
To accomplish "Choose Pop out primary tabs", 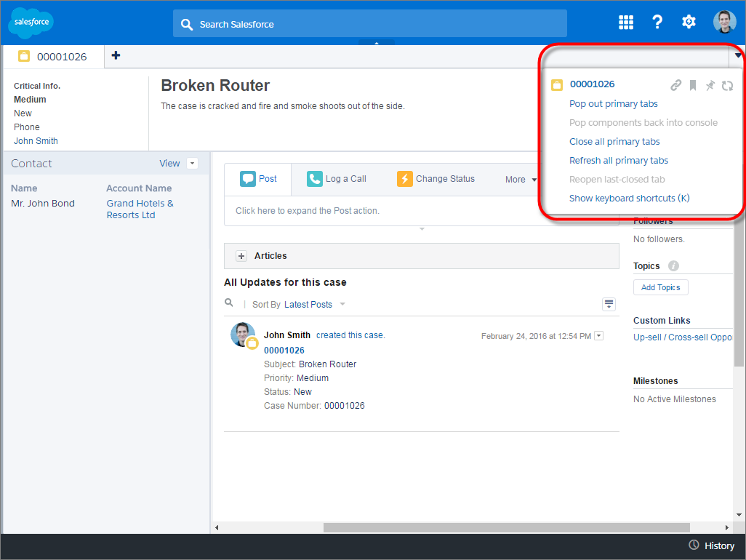I will [613, 104].
